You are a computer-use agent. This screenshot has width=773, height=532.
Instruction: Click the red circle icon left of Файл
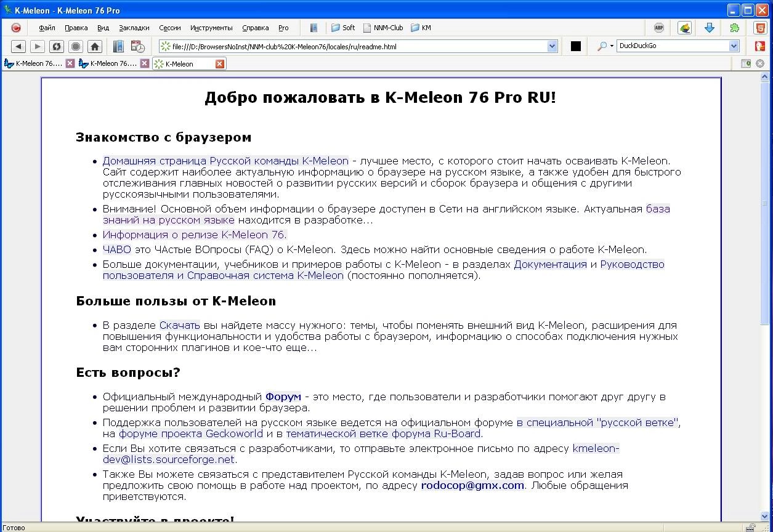coord(16,28)
